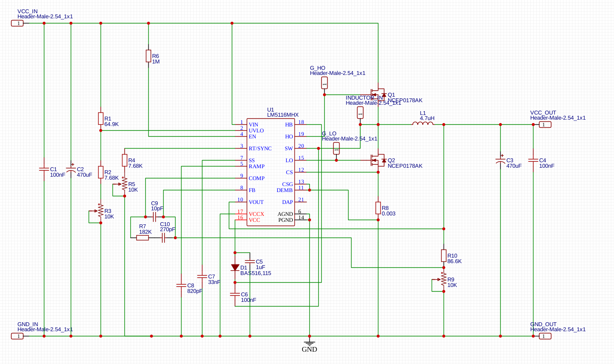Select the C3 electrolytic capacitor symbol
Viewport: 614px width, 364px height.
[x=500, y=160]
